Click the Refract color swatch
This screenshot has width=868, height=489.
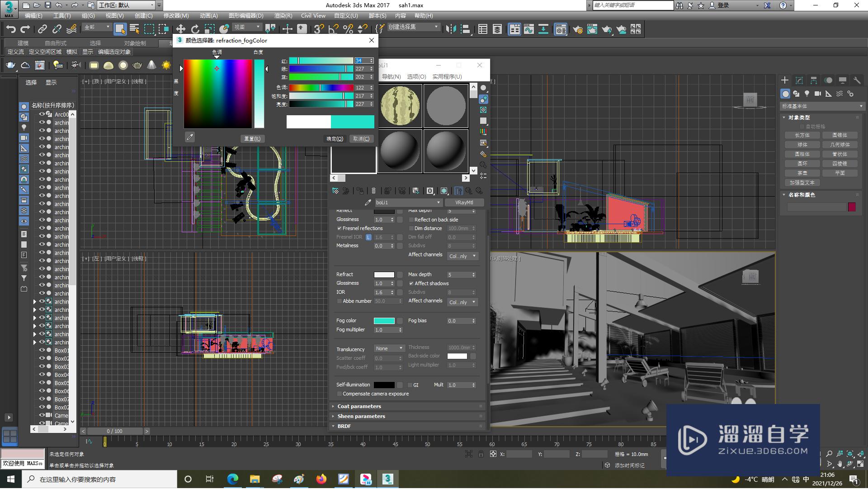pyautogui.click(x=384, y=275)
